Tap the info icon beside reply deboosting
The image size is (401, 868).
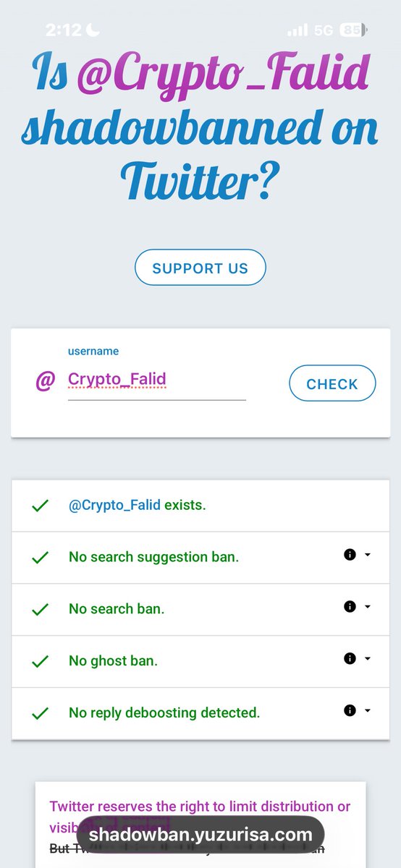[350, 711]
